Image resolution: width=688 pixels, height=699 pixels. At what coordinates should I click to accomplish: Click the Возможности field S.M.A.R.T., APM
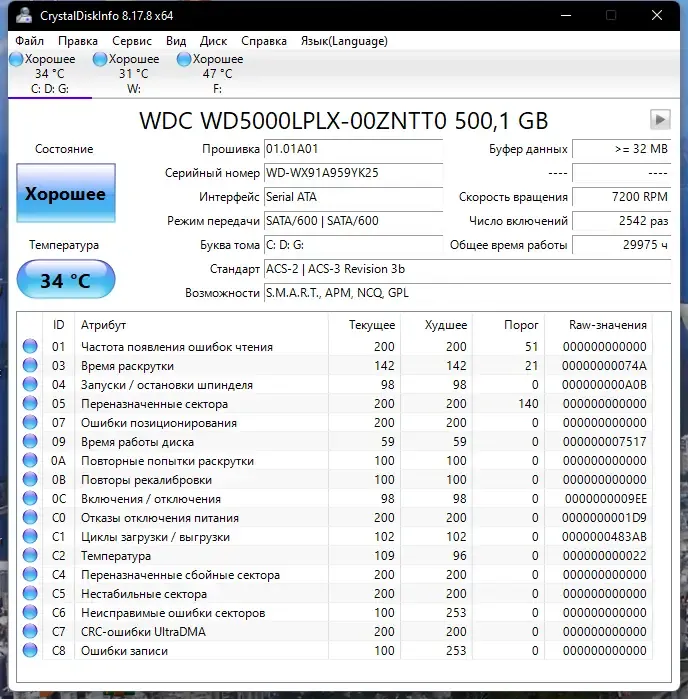[467, 293]
